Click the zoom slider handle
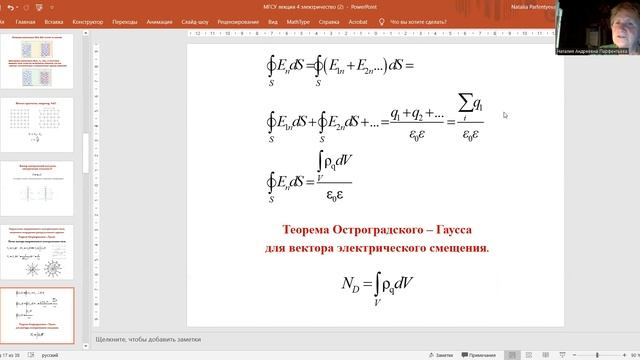Image resolution: width=640 pixels, height=360 pixels. [597, 355]
